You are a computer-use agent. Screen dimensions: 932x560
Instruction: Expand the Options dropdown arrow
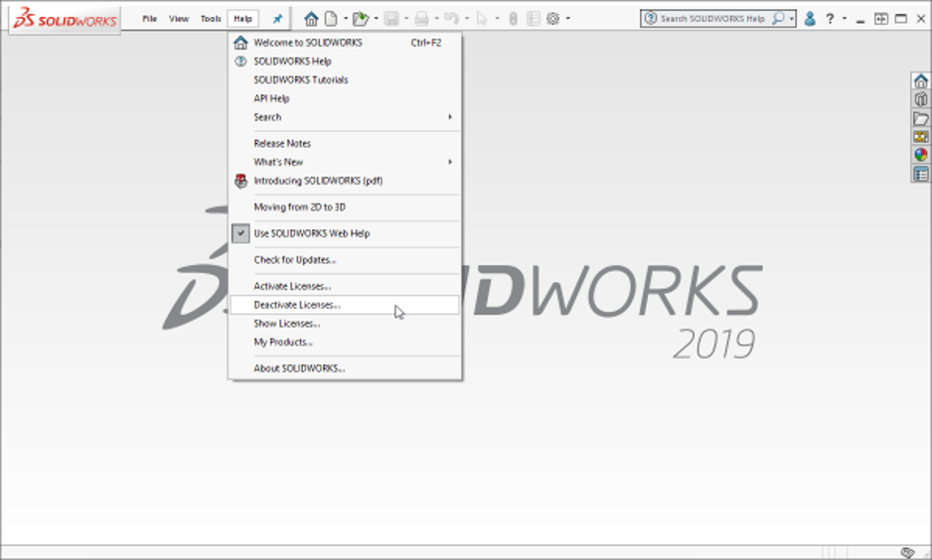point(567,19)
